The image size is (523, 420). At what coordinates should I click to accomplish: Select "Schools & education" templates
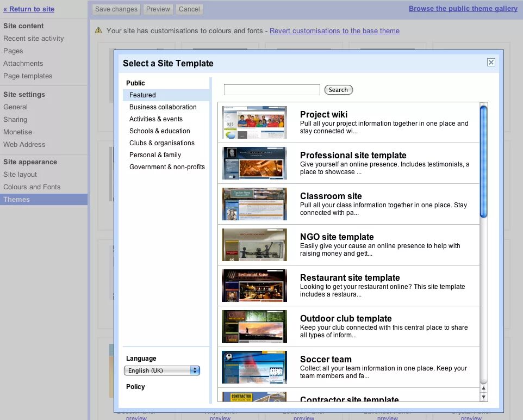point(160,131)
